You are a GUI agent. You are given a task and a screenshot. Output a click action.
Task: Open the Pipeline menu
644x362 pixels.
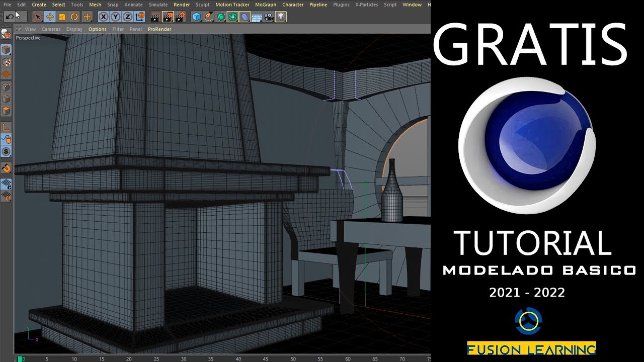click(318, 5)
